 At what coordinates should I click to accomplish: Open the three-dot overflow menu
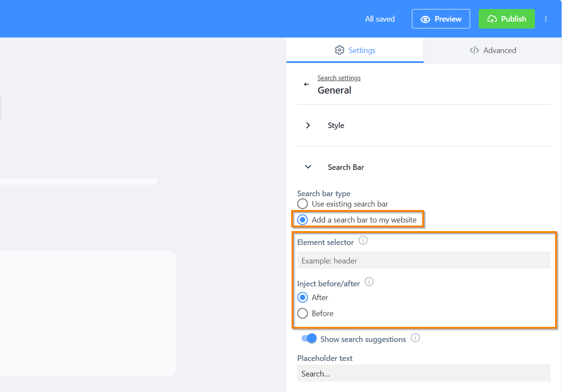coord(546,19)
